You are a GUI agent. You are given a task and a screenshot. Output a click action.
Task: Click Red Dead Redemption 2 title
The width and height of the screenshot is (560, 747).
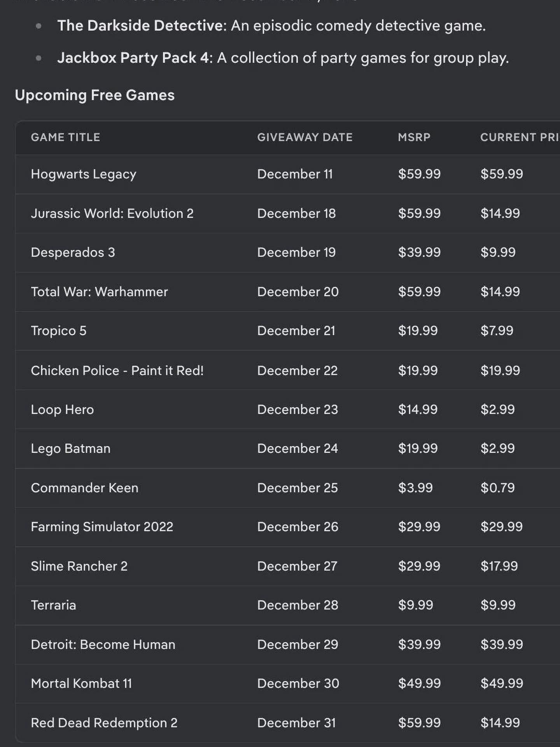coord(104,723)
